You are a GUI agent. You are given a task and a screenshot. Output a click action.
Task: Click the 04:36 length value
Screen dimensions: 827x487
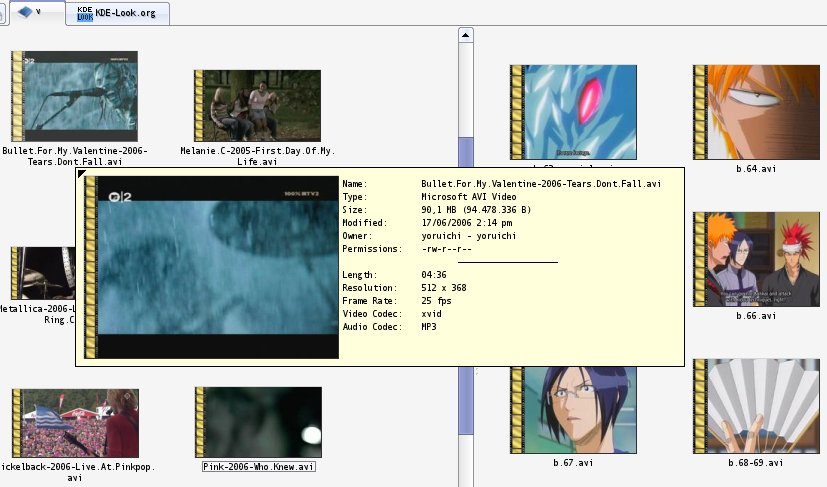tap(434, 275)
